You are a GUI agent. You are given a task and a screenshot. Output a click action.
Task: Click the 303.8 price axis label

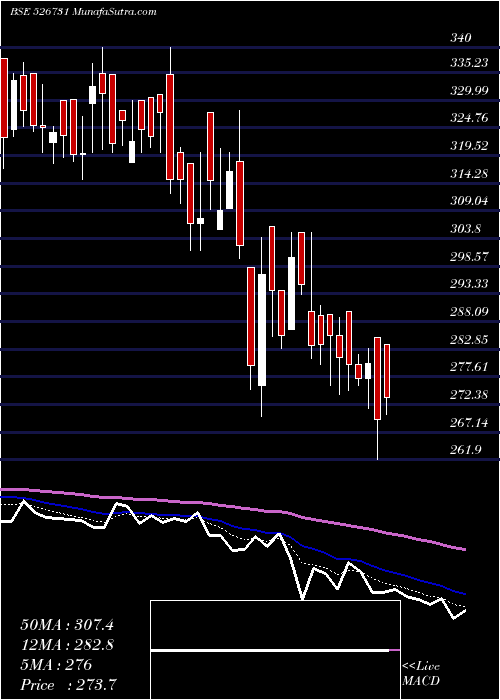pyautogui.click(x=465, y=229)
